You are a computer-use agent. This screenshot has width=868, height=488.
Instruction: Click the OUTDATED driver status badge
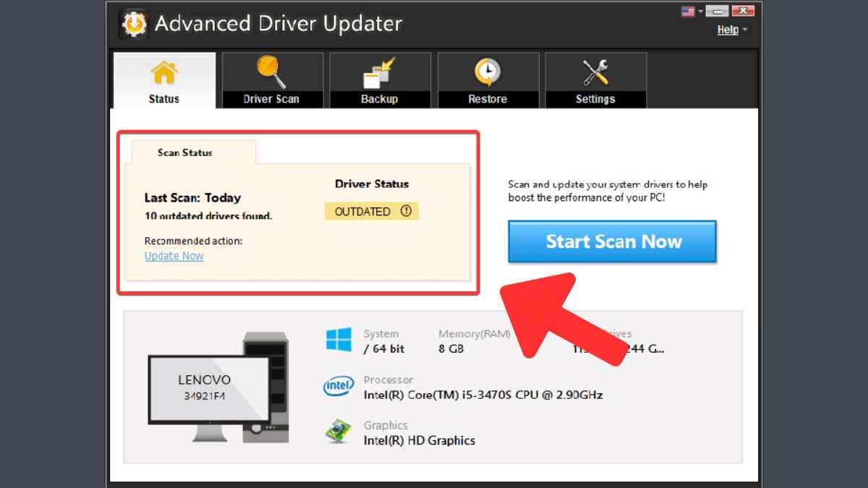tap(372, 211)
